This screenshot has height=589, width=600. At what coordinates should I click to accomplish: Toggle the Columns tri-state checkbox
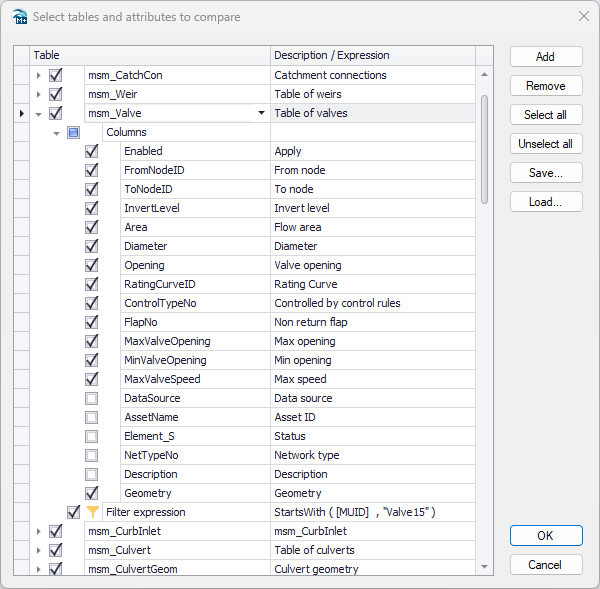coord(73,132)
